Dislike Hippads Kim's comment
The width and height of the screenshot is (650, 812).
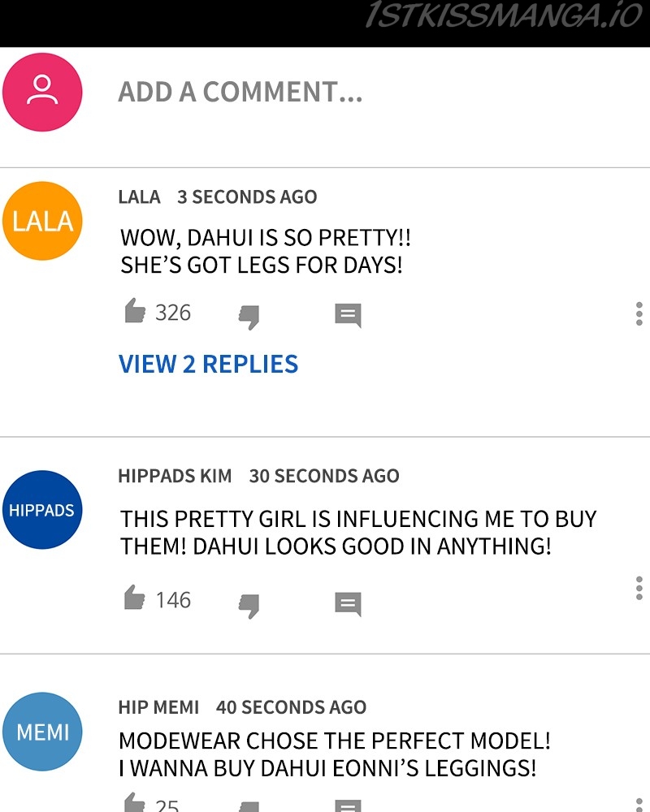click(x=249, y=606)
